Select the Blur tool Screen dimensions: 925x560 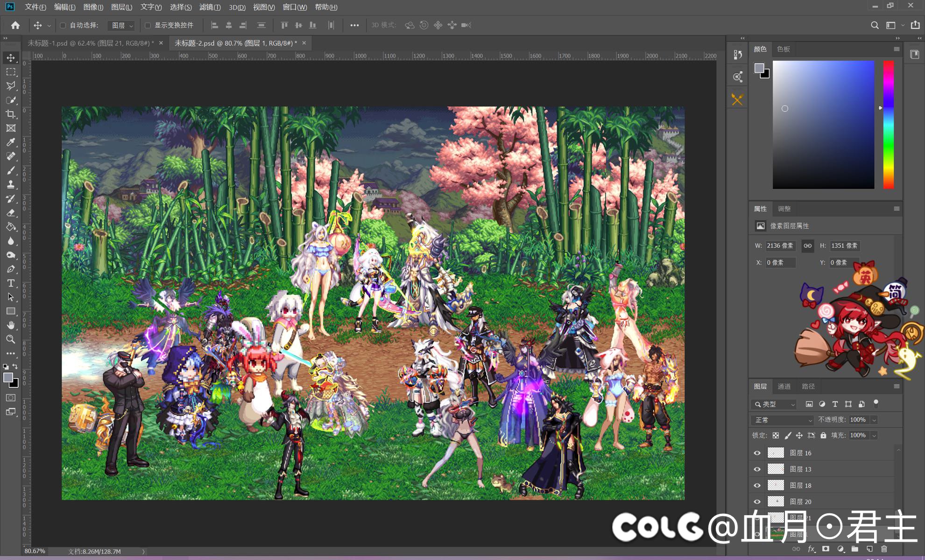[x=11, y=241]
